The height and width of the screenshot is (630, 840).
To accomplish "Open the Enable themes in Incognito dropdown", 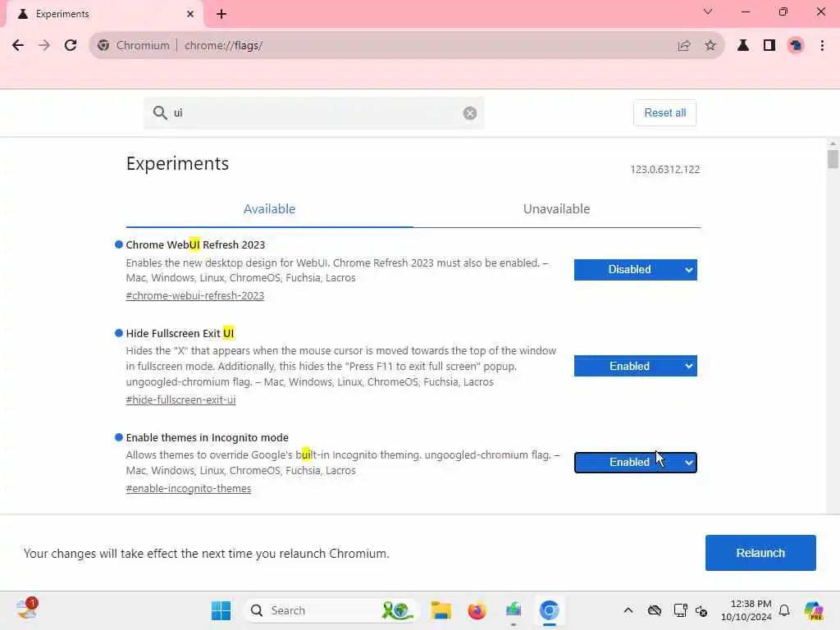I will (x=636, y=463).
